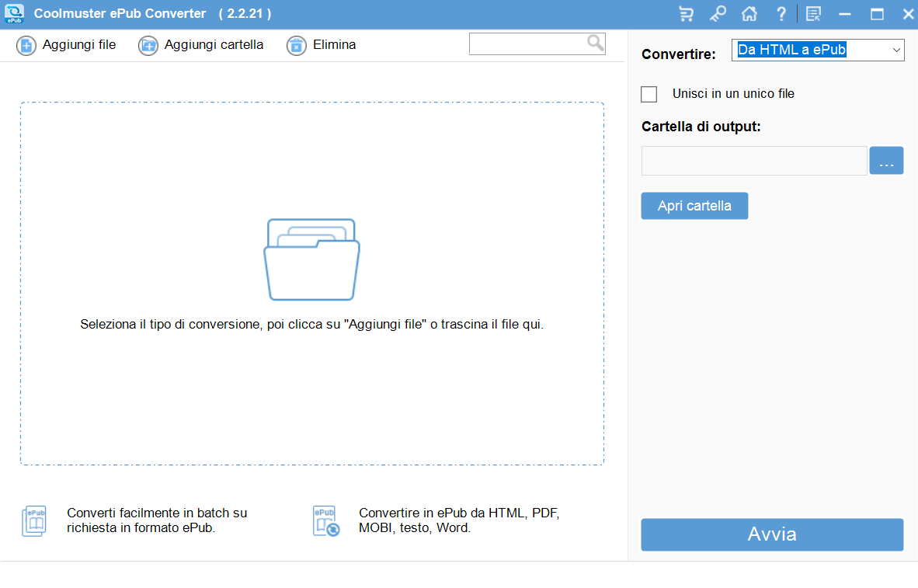The image size is (918, 588).
Task: Open the shopping cart purchase icon
Action: (x=686, y=13)
